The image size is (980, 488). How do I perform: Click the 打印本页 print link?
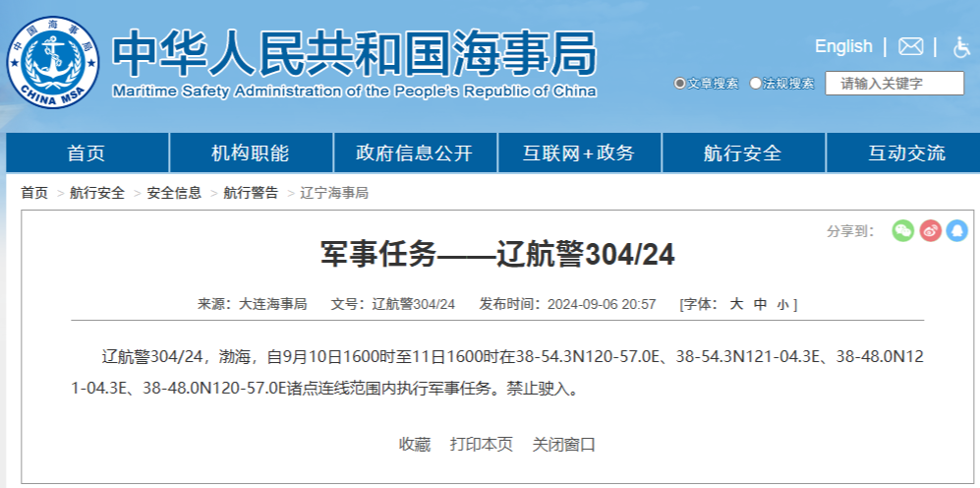tap(481, 444)
